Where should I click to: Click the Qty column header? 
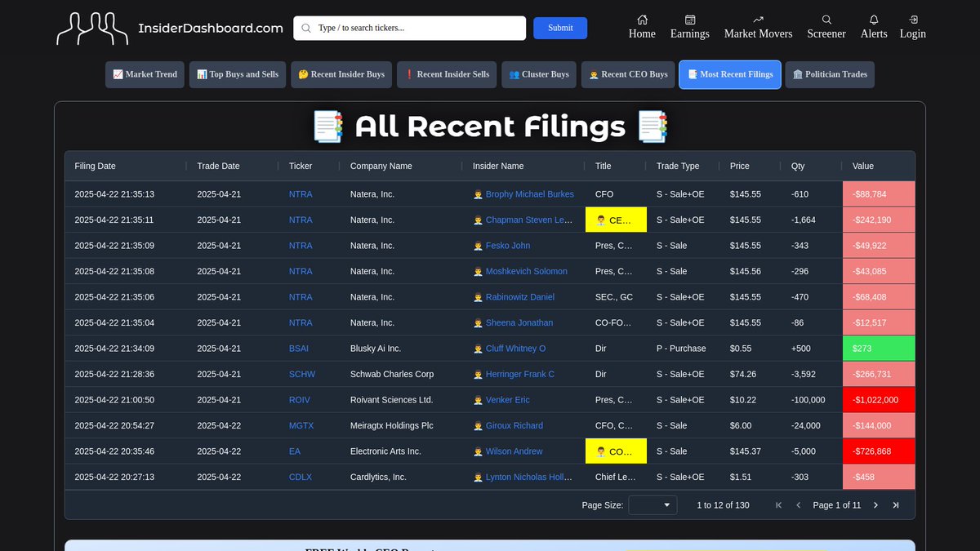pyautogui.click(x=798, y=166)
